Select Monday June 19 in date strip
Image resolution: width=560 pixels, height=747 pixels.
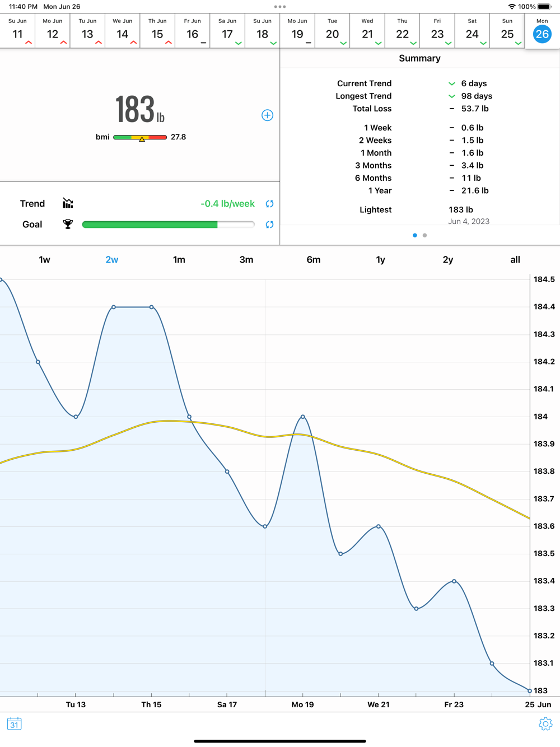pos(297,31)
